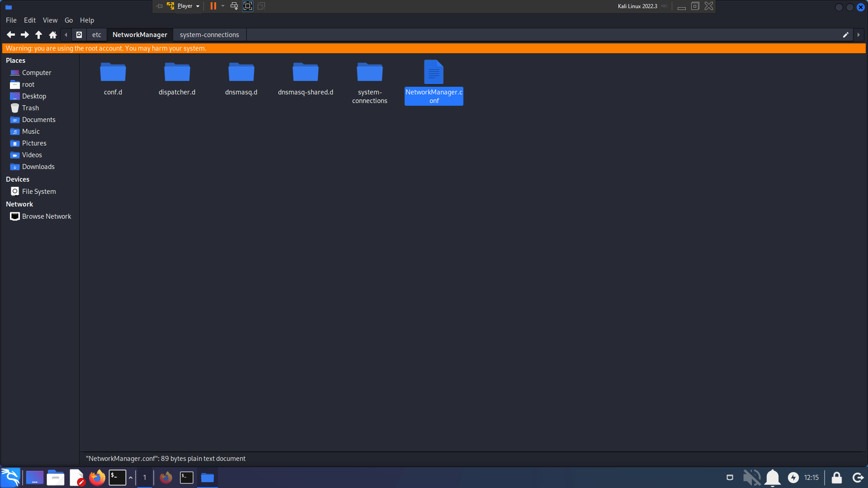Pause the VM with pause button
This screenshot has width=868, height=488.
(213, 6)
